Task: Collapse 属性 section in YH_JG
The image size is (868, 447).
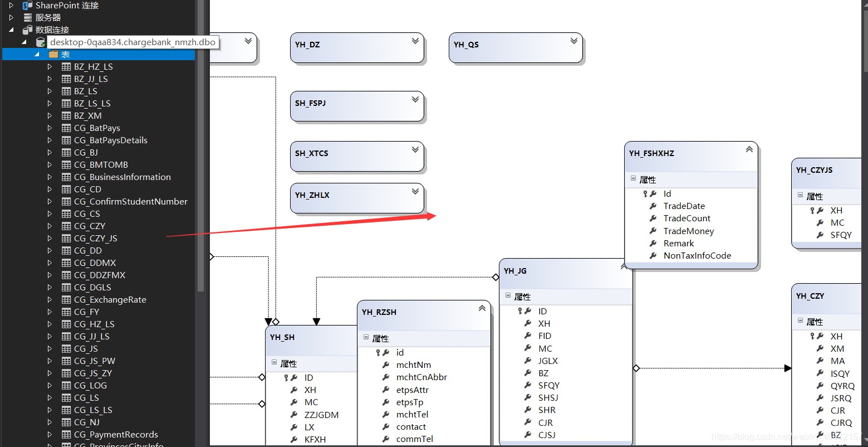Action: point(508,296)
